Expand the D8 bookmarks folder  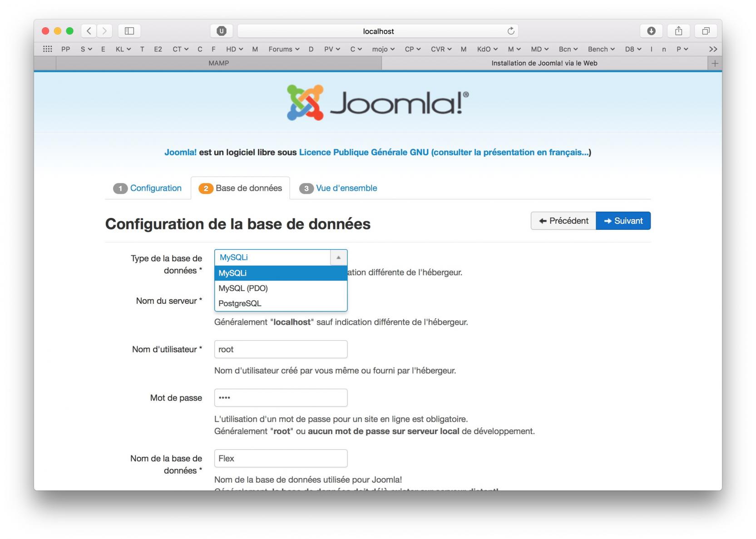coord(633,49)
